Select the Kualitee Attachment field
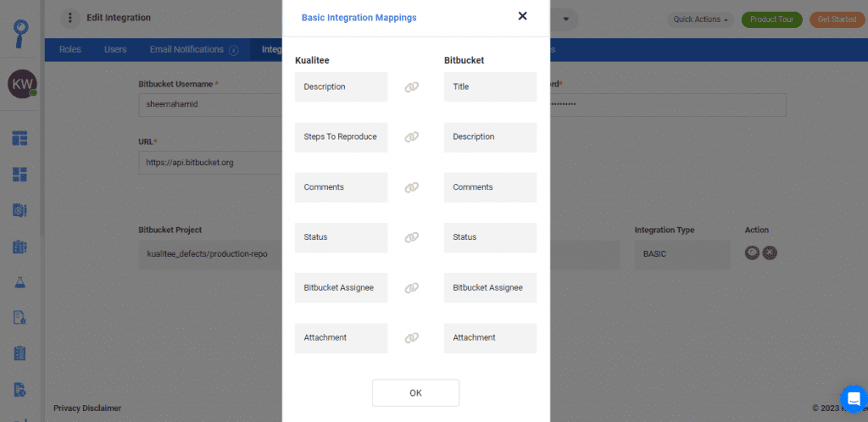The height and width of the screenshot is (422, 868). tap(341, 338)
